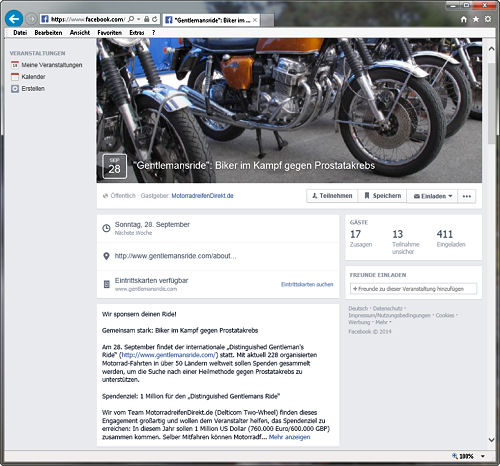Open the MotorradreifenDirekt.de host link
The image size is (500, 466).
pyautogui.click(x=202, y=196)
